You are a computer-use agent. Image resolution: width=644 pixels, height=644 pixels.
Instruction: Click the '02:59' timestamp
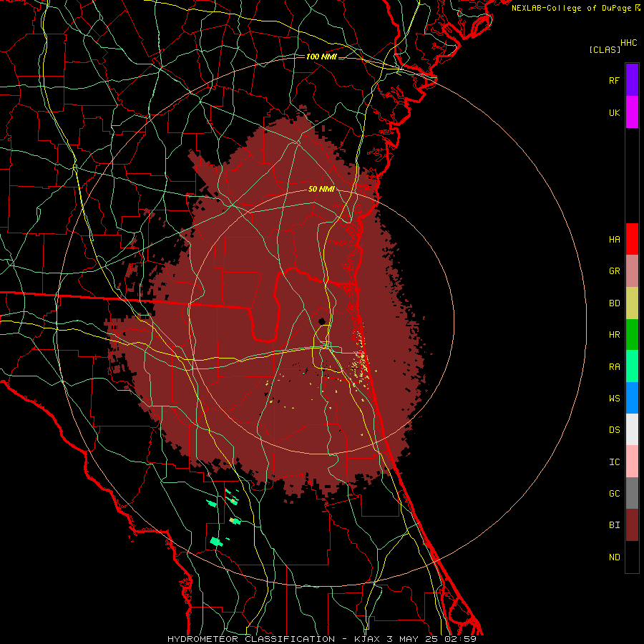[x=460, y=639]
